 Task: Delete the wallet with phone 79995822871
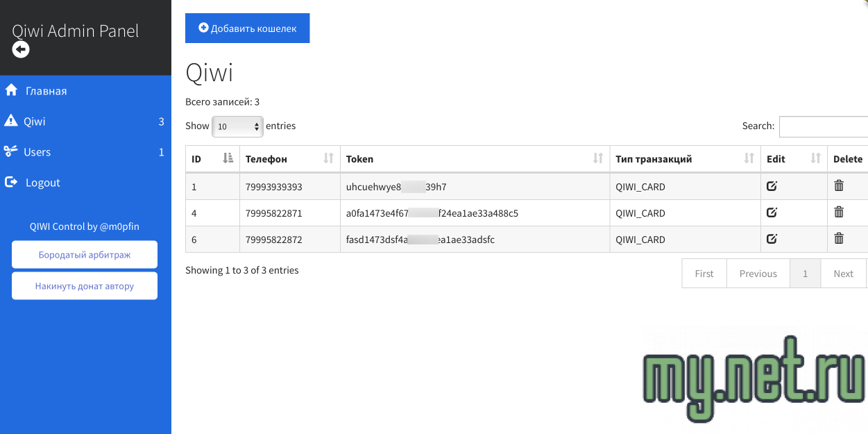pyautogui.click(x=839, y=212)
